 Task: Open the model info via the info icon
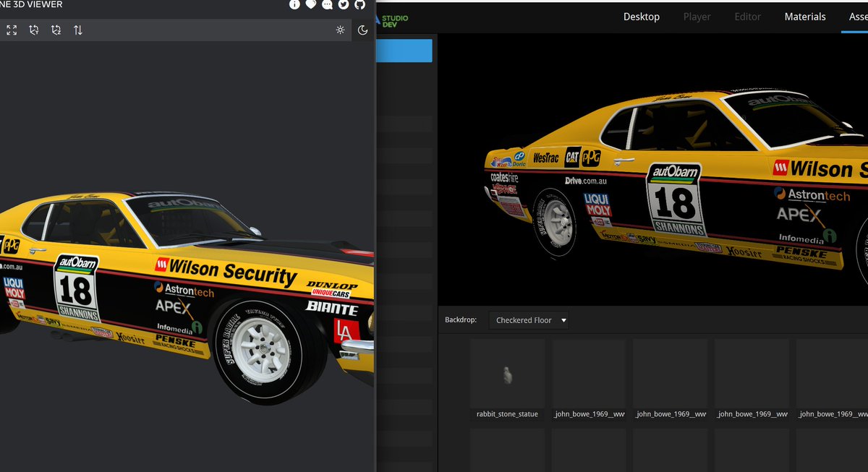294,4
